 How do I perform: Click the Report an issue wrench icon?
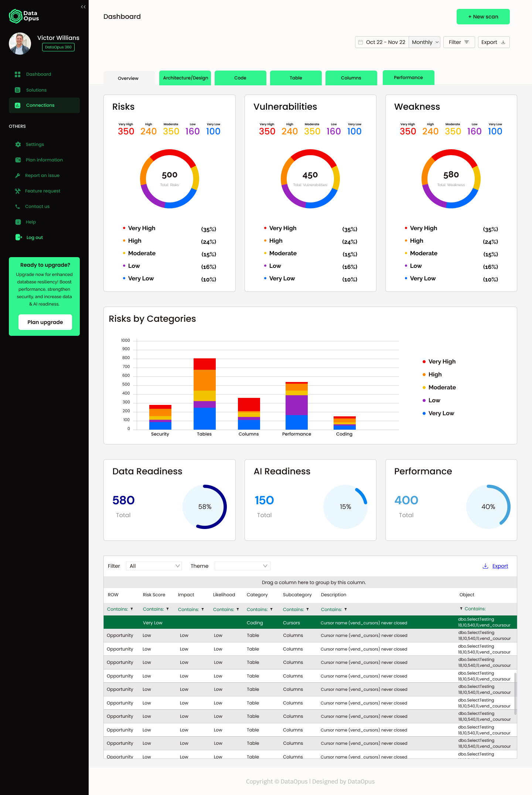coord(17,175)
